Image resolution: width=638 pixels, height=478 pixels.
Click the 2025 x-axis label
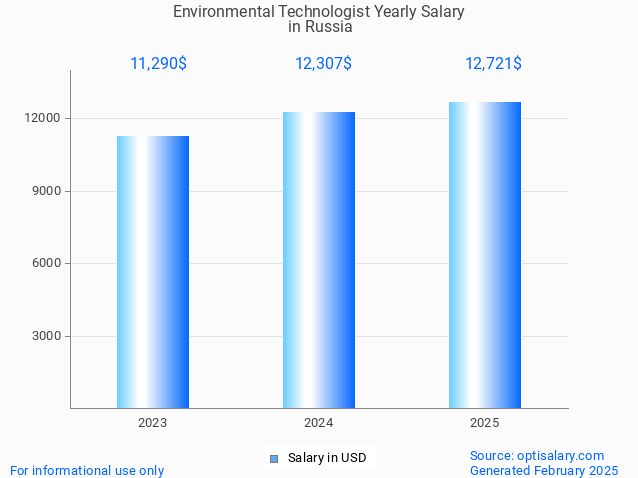click(x=485, y=423)
